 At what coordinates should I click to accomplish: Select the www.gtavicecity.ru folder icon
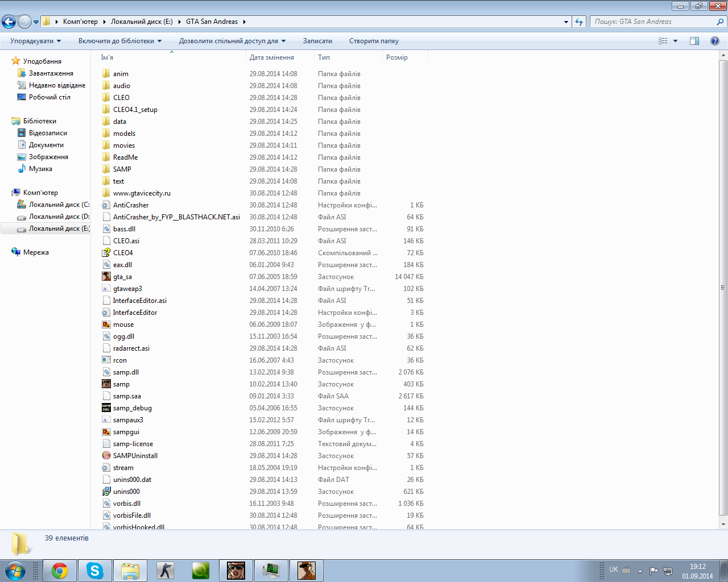pyautogui.click(x=106, y=193)
